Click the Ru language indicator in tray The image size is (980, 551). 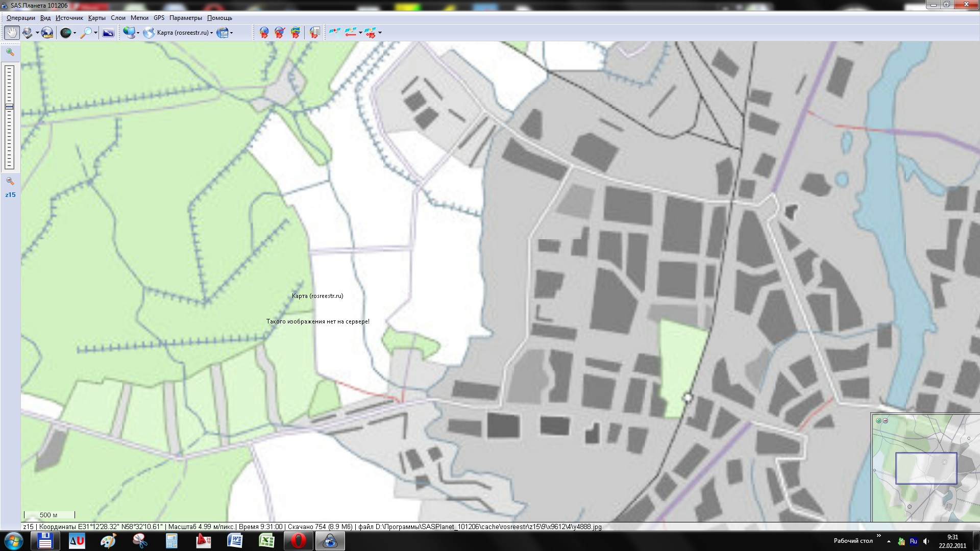click(x=913, y=541)
